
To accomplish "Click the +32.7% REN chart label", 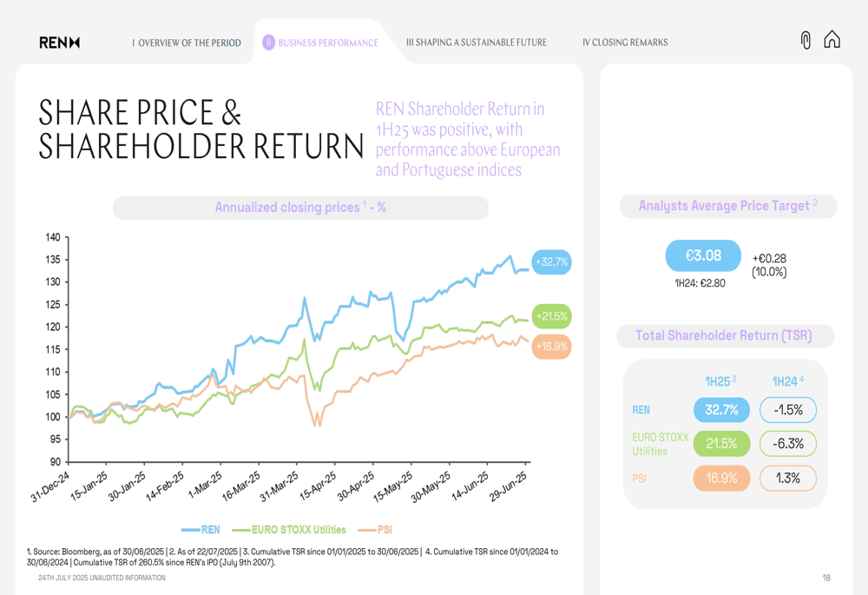I will click(551, 262).
